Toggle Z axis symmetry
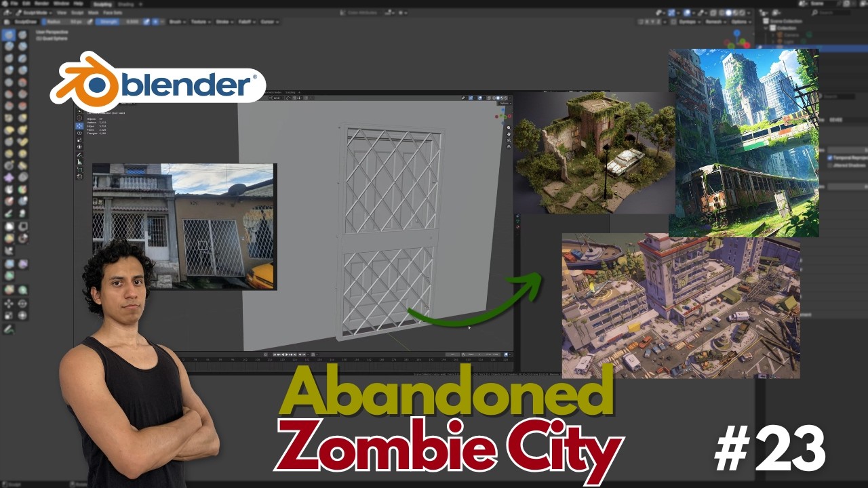This screenshot has height=488, width=868. click(x=658, y=22)
